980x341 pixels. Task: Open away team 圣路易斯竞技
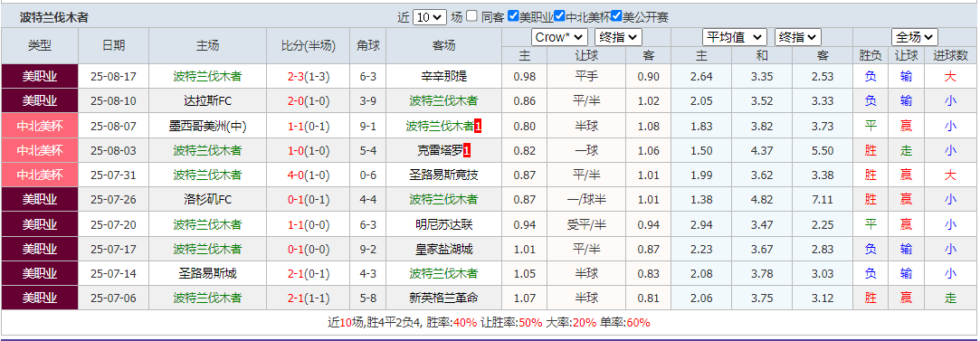[443, 175]
